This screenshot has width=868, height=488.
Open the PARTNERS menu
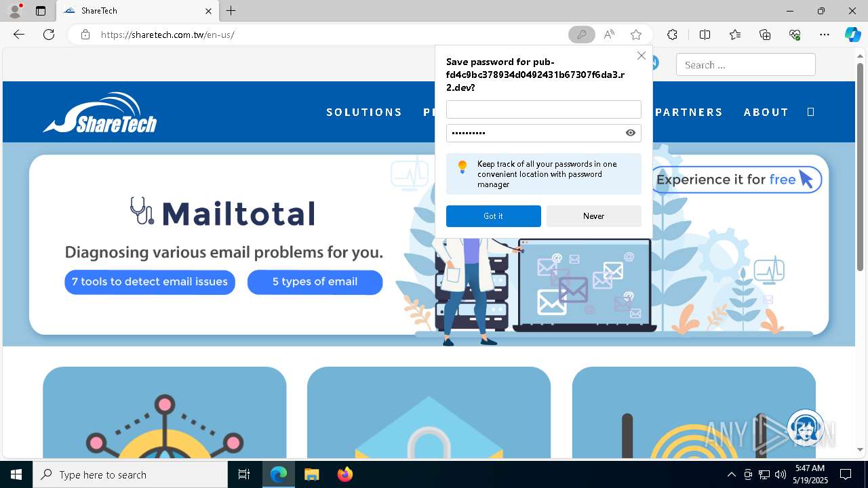tap(689, 112)
